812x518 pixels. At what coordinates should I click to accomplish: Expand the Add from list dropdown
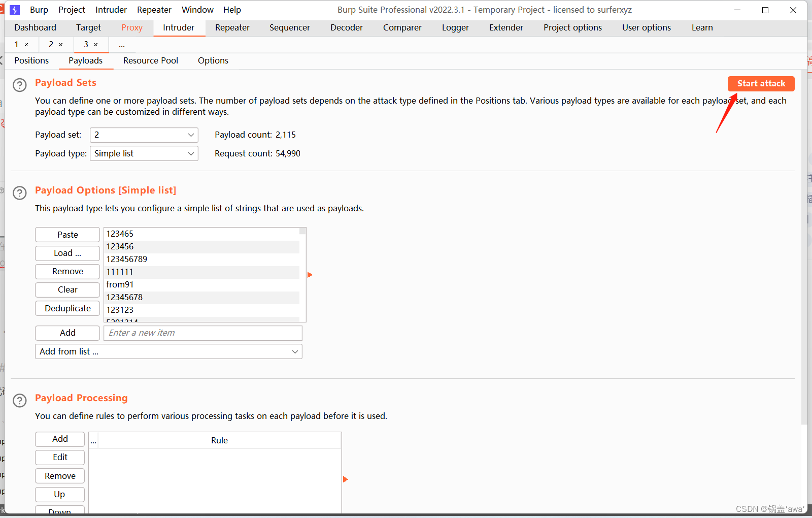[168, 351]
